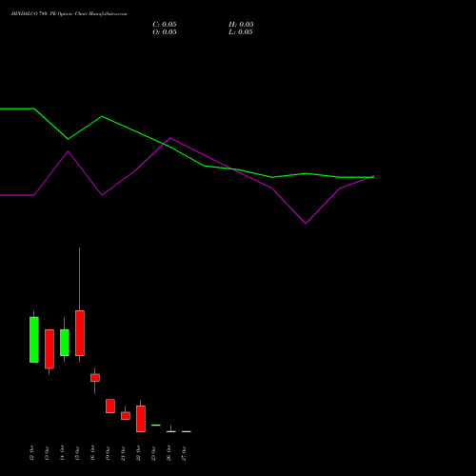The width and height of the screenshot is (476, 476).
Task: Click the green candlestick above 12 Oct
Action: click(34, 340)
